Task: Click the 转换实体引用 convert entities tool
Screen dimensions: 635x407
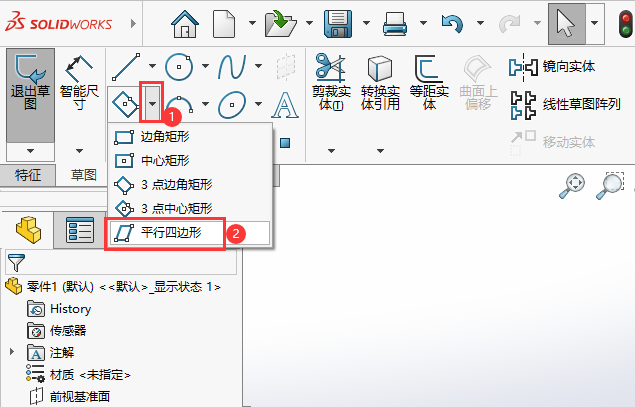Action: (380, 82)
